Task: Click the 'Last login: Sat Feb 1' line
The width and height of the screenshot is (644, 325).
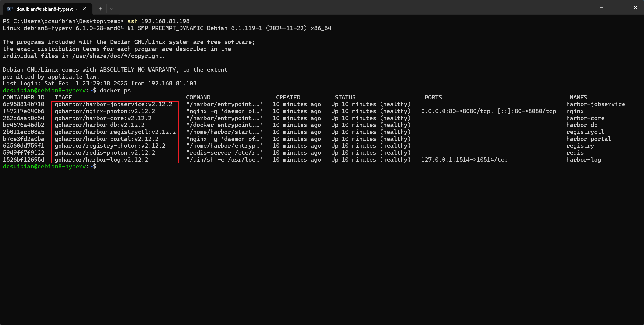Action: click(x=100, y=83)
